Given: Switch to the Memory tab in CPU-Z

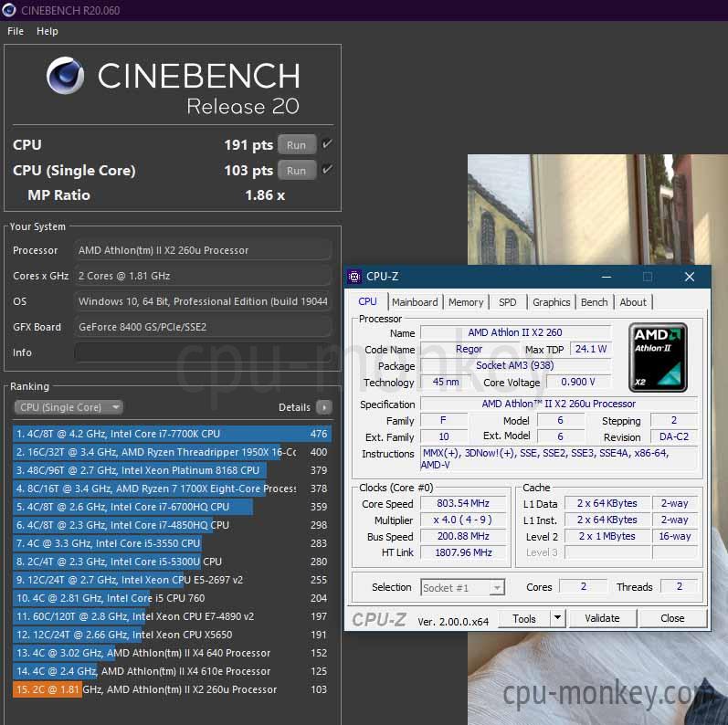Looking at the screenshot, I should 466,302.
